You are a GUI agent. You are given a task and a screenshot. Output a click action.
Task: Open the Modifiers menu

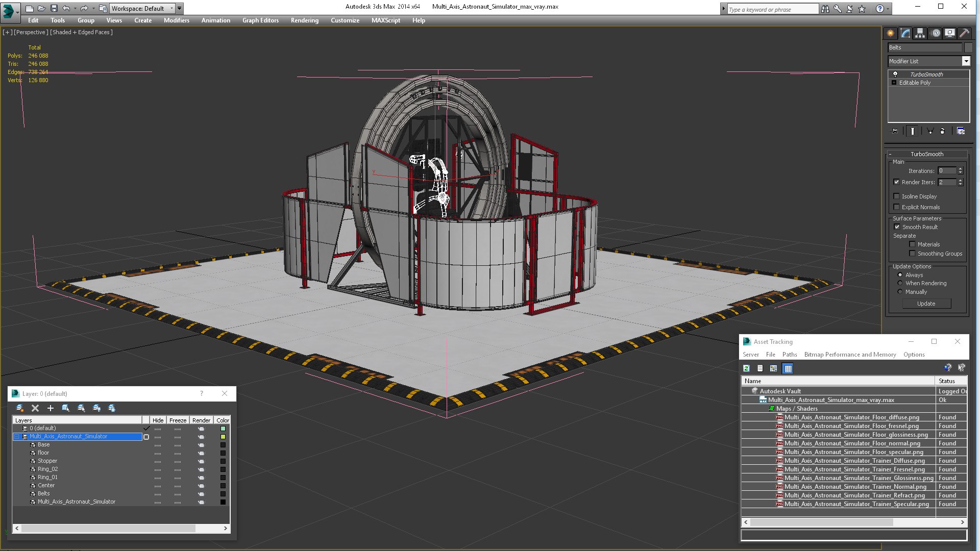(x=177, y=20)
